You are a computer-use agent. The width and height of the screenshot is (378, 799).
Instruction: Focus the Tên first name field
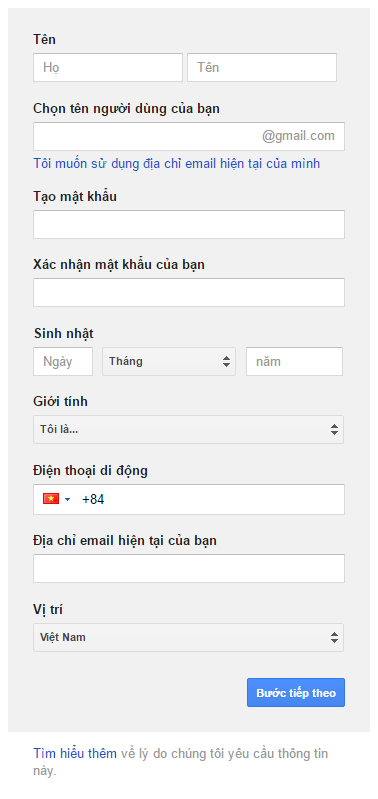(262, 67)
